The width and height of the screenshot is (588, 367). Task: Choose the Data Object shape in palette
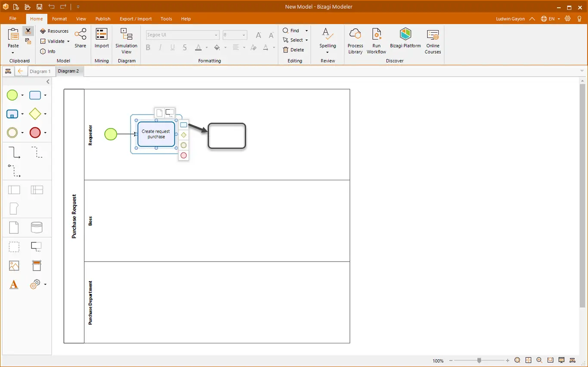tap(14, 227)
